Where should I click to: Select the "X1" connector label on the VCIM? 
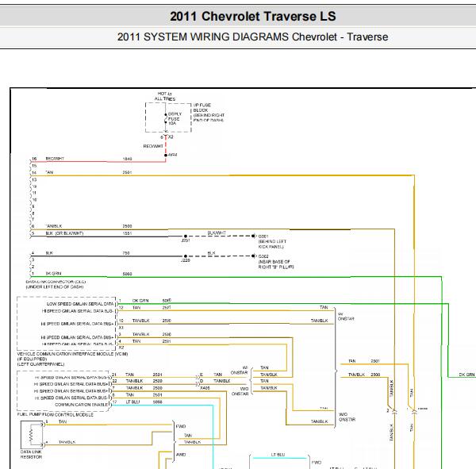[x=121, y=328]
